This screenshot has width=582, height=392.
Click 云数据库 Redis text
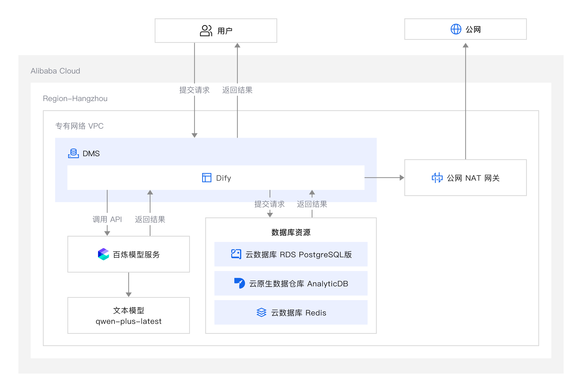tap(298, 313)
